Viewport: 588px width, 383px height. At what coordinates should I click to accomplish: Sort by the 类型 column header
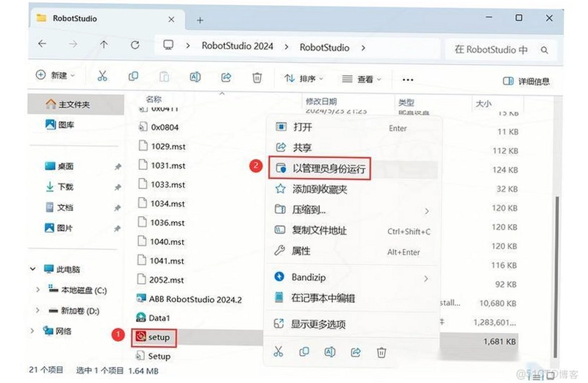coord(406,102)
